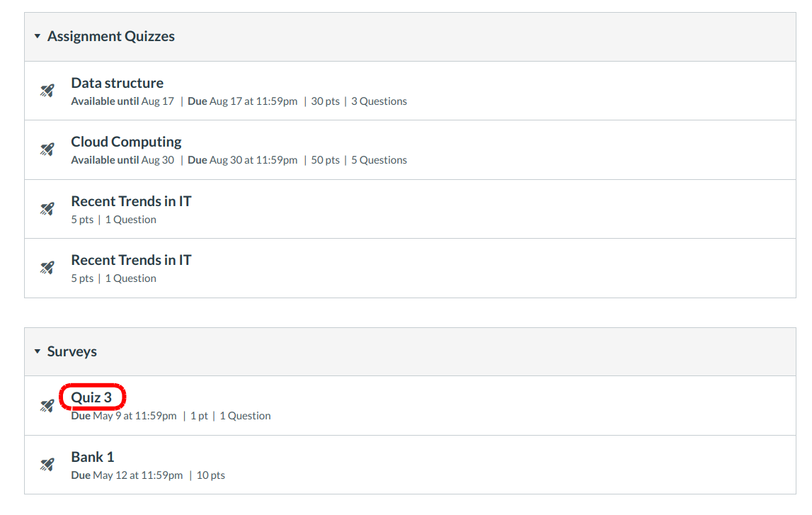This screenshot has height=515, width=812.
Task: Click the Surveys header title
Action: [x=72, y=351]
